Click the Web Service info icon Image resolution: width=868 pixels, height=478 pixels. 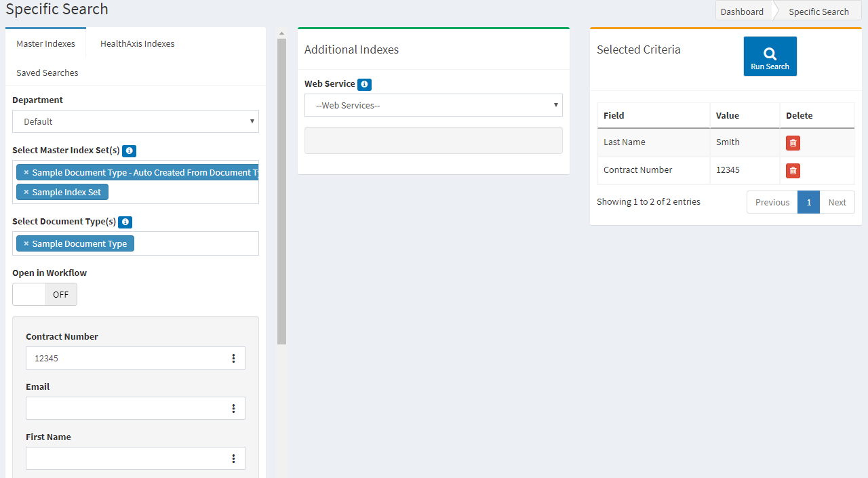(364, 85)
